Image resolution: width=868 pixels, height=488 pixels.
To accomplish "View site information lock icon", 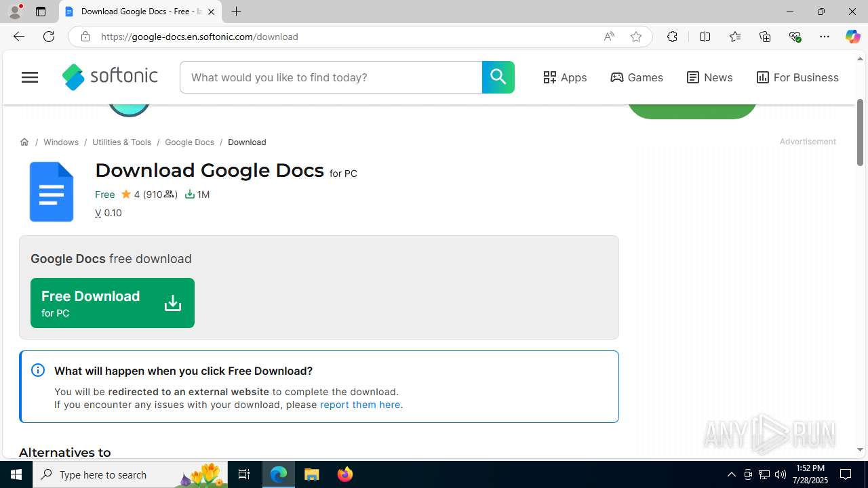I will pyautogui.click(x=85, y=37).
